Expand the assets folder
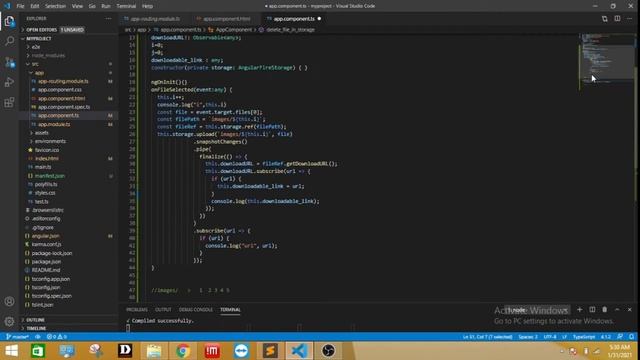 pyautogui.click(x=42, y=133)
